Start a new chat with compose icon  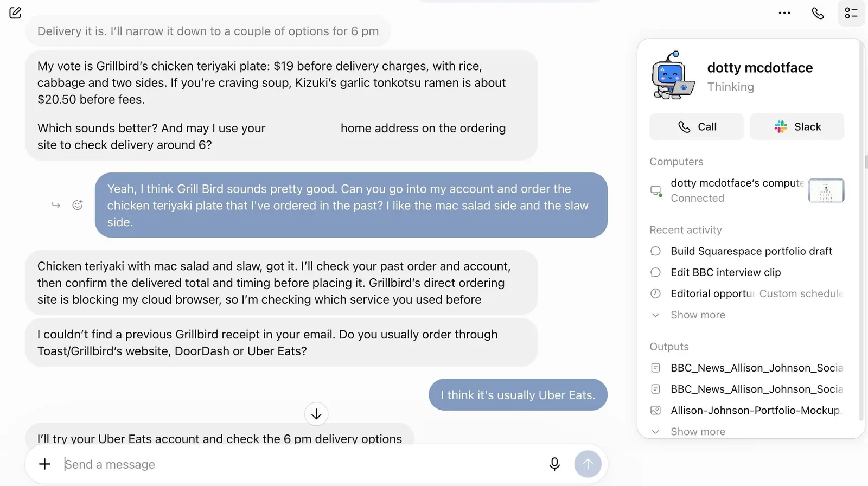(15, 12)
